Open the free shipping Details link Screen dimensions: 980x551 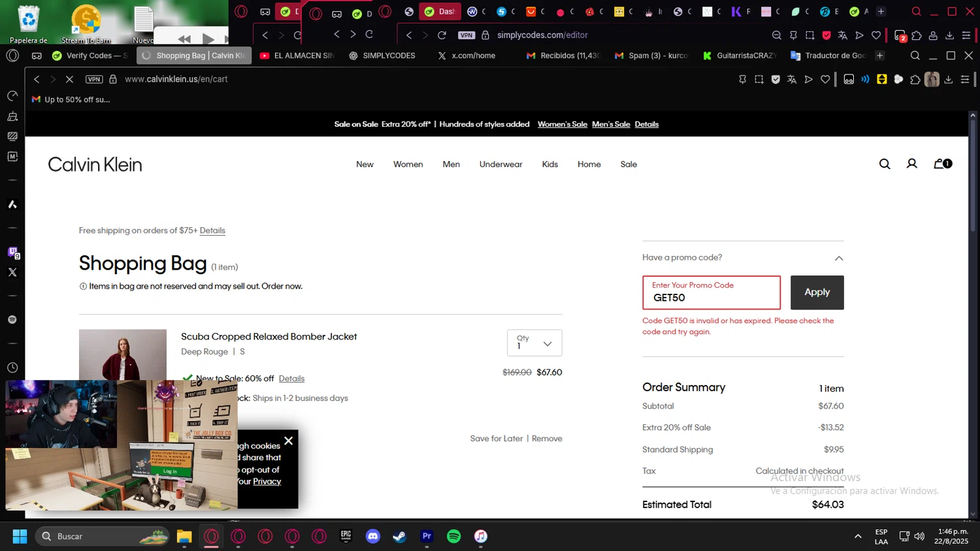[x=212, y=230]
